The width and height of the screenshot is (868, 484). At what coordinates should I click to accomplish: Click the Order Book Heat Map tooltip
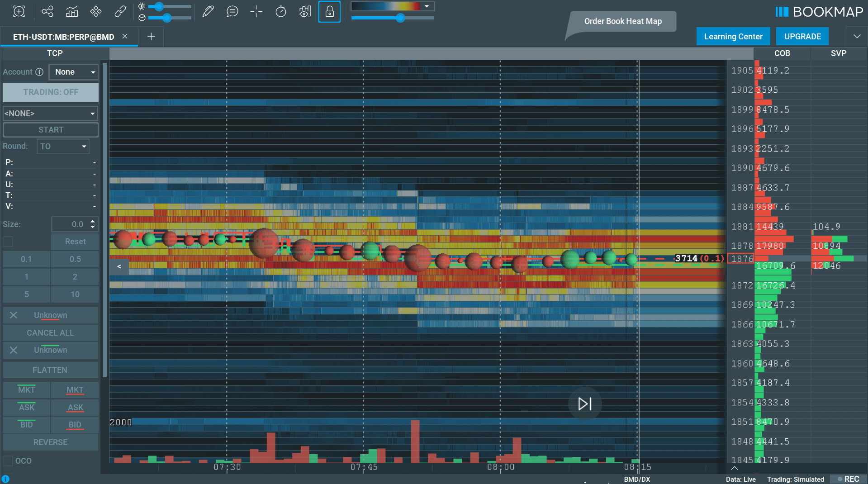pos(622,21)
